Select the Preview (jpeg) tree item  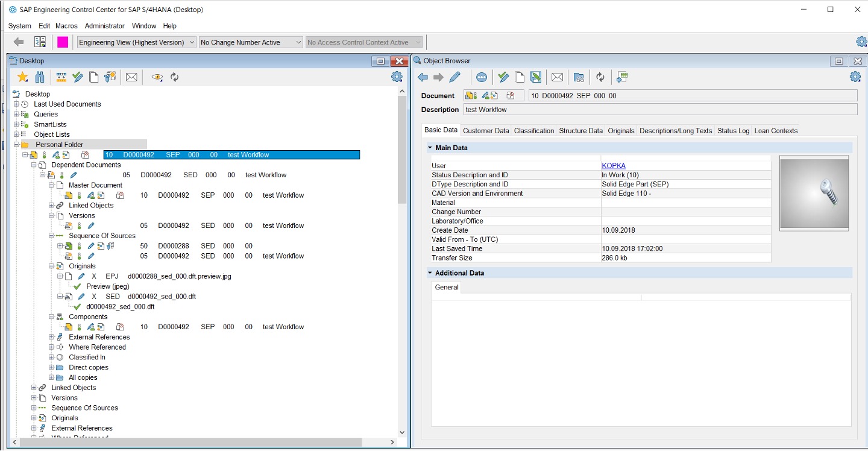point(108,286)
